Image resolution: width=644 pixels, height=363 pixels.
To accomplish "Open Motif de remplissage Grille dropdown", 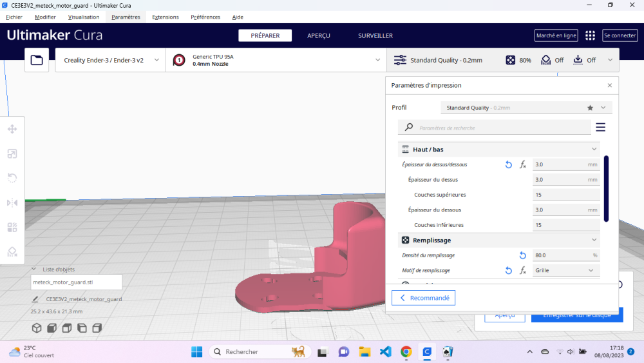I will (566, 271).
